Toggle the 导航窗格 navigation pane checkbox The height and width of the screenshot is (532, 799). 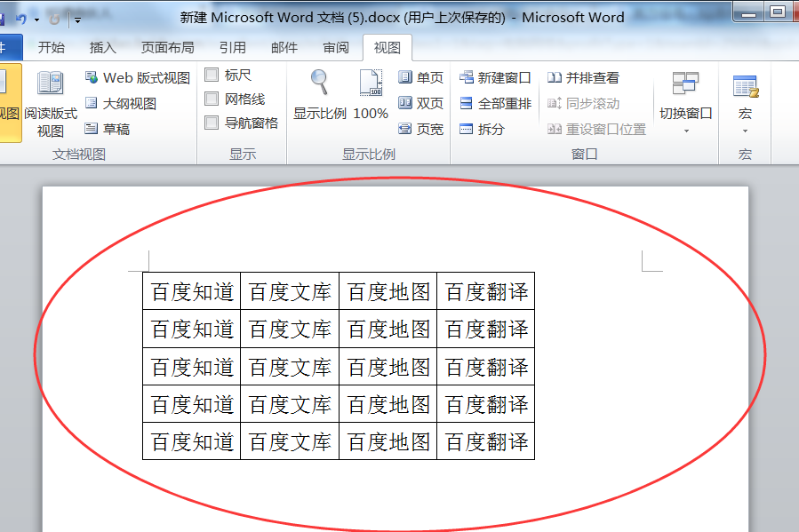pos(212,123)
